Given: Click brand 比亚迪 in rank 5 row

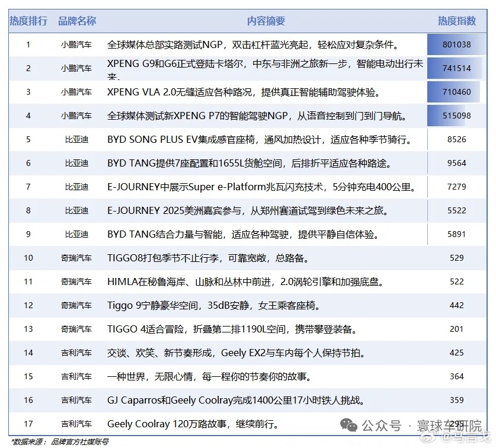Looking at the screenshot, I should [x=76, y=139].
